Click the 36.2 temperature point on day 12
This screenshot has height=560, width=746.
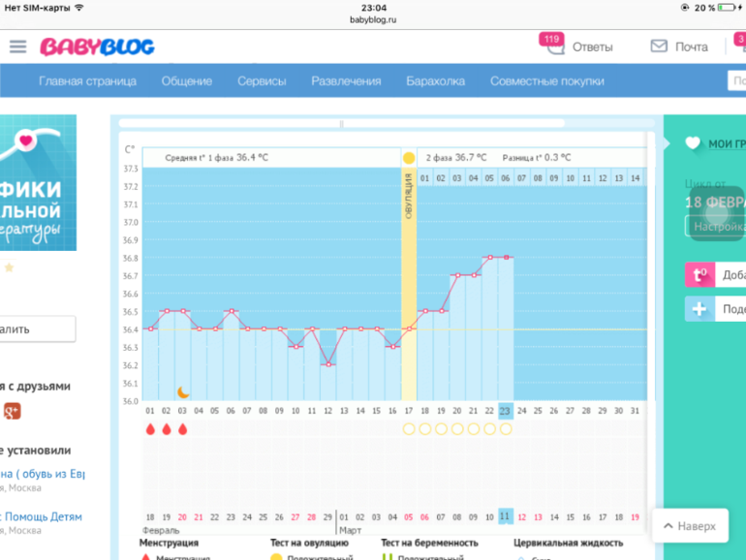click(328, 364)
